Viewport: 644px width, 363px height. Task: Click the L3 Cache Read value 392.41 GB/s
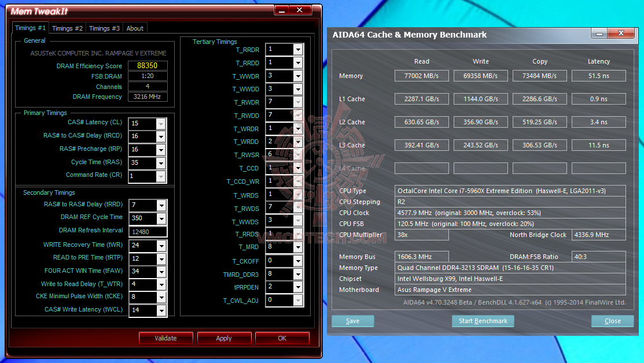pos(421,145)
